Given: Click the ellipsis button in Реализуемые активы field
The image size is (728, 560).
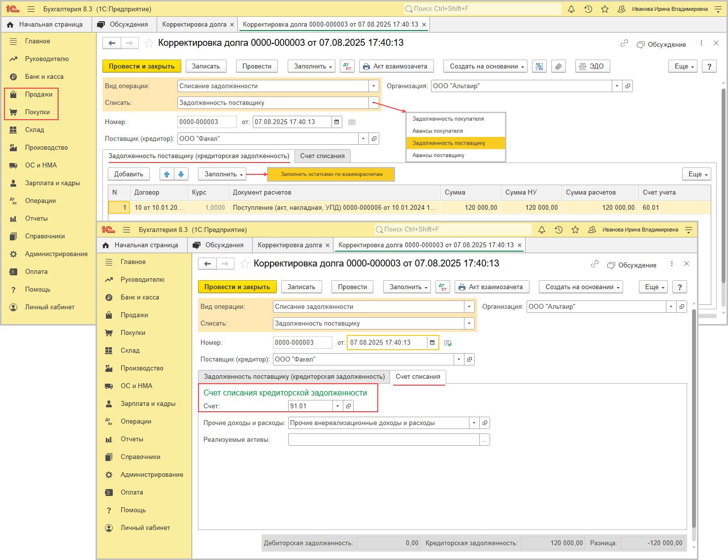Looking at the screenshot, I should pos(485,440).
